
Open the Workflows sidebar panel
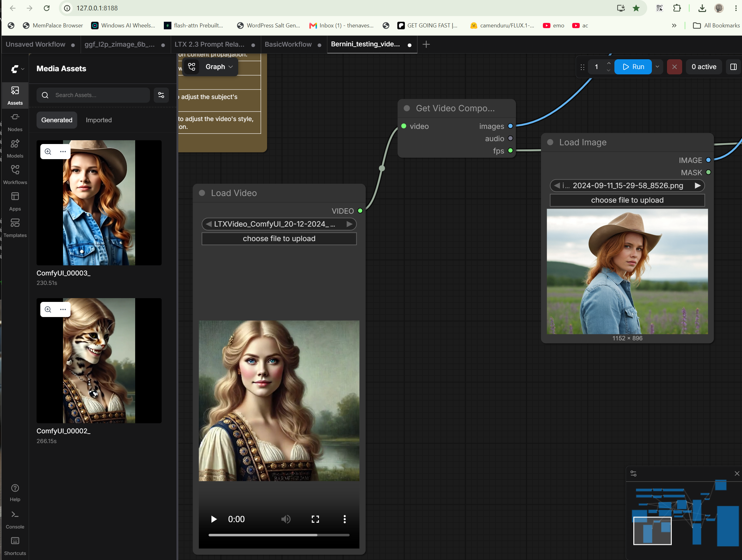15,175
